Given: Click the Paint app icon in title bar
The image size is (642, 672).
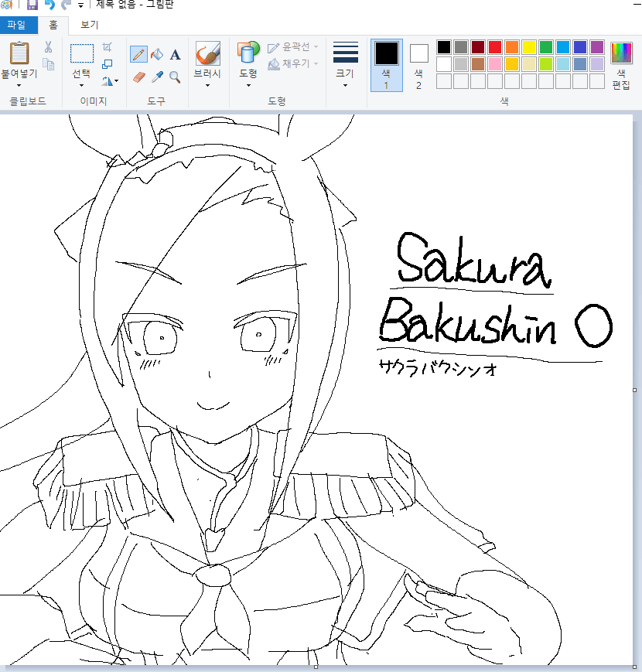Looking at the screenshot, I should pos(6,5).
